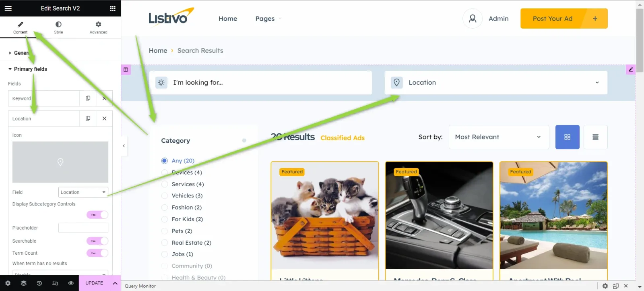Click the Placeholder input field
Image resolution: width=644 pixels, height=291 pixels.
click(x=83, y=228)
